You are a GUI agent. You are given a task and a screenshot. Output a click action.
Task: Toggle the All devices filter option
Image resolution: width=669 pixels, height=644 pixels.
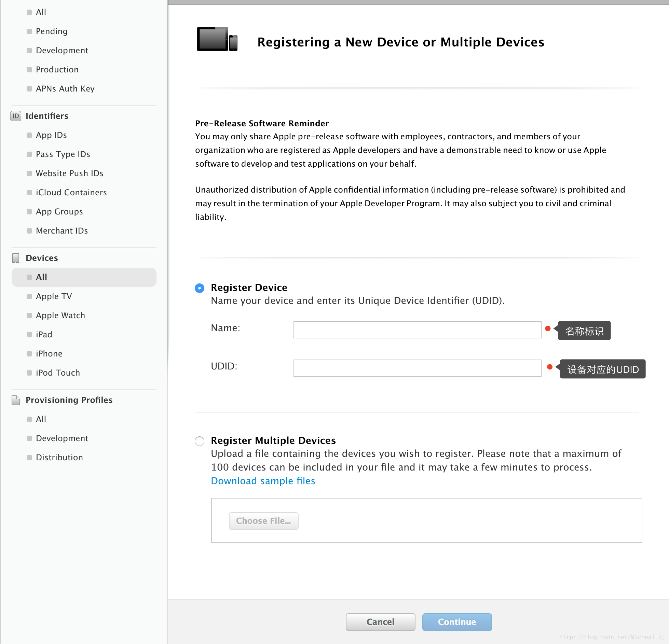click(83, 277)
